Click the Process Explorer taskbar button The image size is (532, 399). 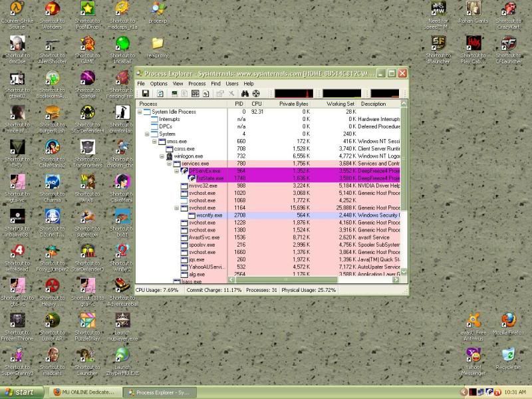click(x=160, y=392)
